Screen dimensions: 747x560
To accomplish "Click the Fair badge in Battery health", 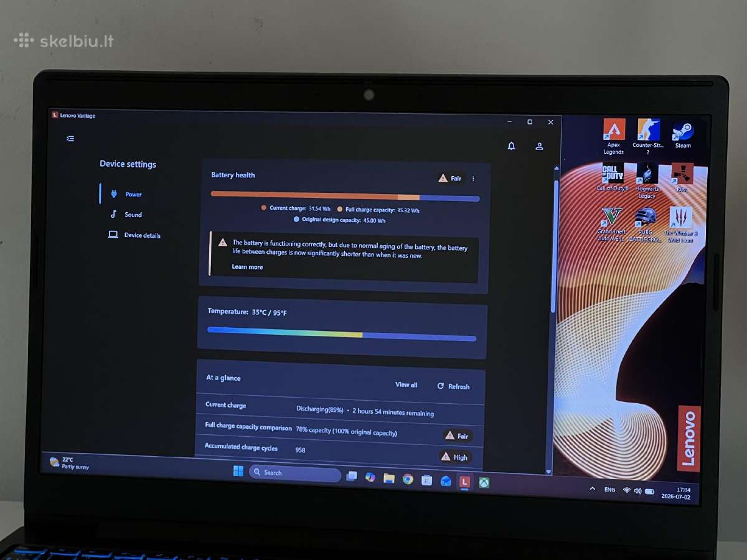I will 450,179.
